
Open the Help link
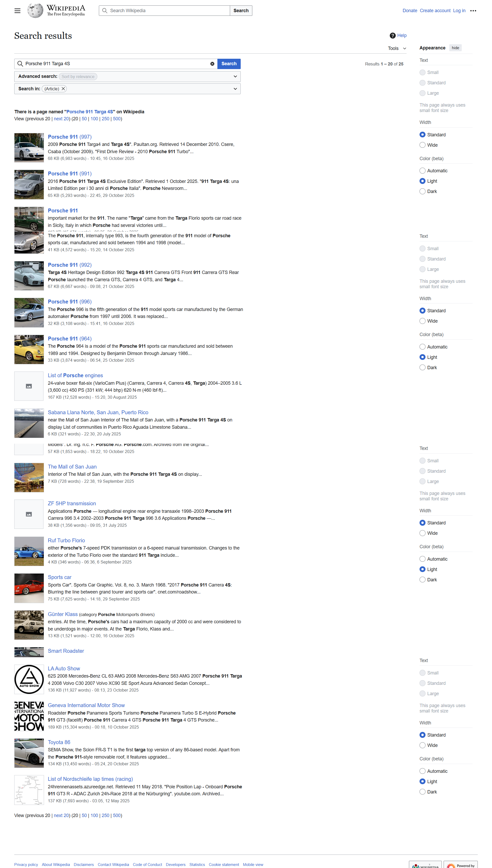pos(402,35)
